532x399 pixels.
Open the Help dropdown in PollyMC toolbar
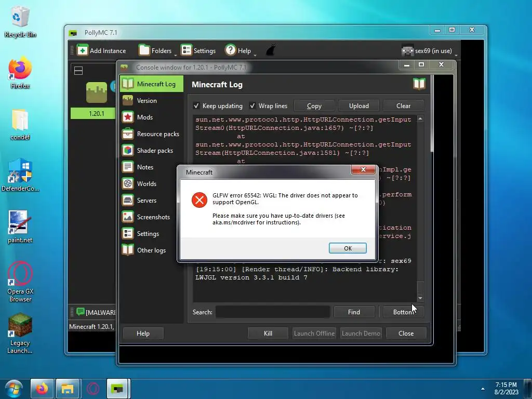coord(240,50)
